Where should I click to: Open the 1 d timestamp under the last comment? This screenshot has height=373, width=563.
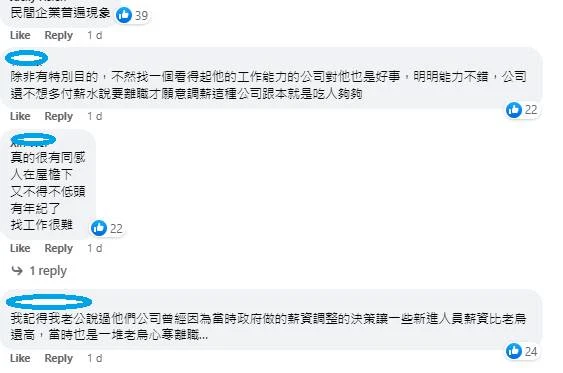click(x=95, y=358)
